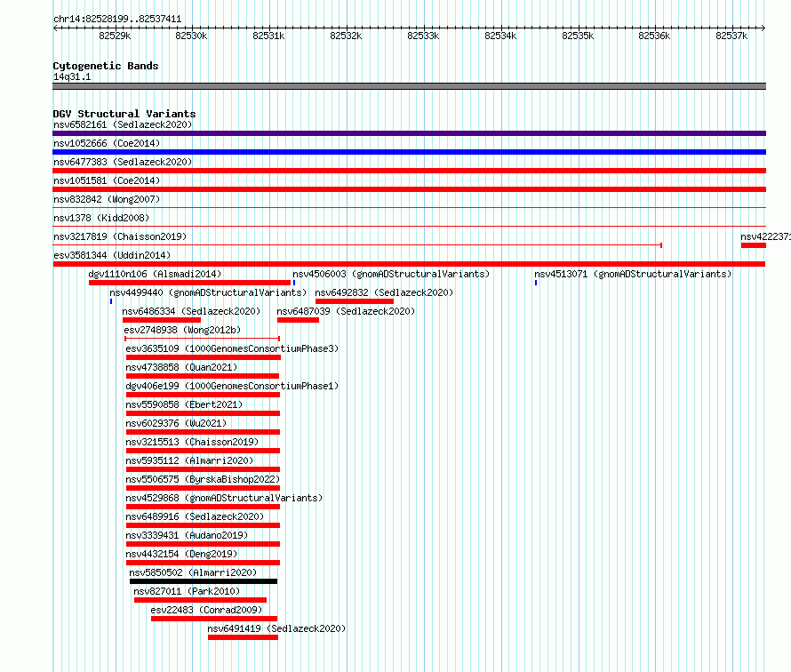Select nsv4506003 gnomAD structural variant label

pos(391,274)
